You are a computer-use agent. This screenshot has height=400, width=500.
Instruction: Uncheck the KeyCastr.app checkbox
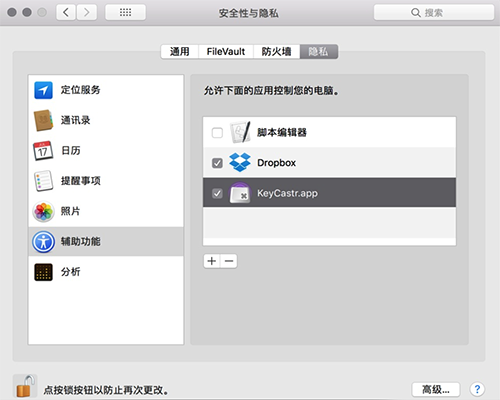click(x=217, y=193)
